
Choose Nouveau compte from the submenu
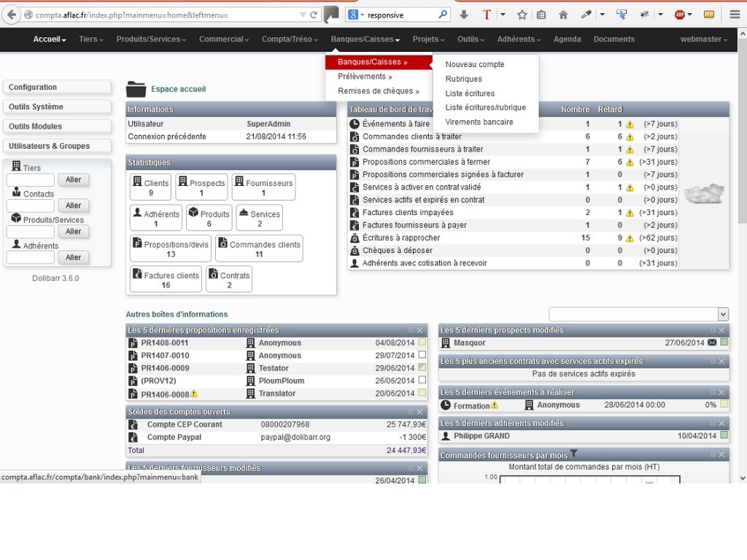[474, 64]
